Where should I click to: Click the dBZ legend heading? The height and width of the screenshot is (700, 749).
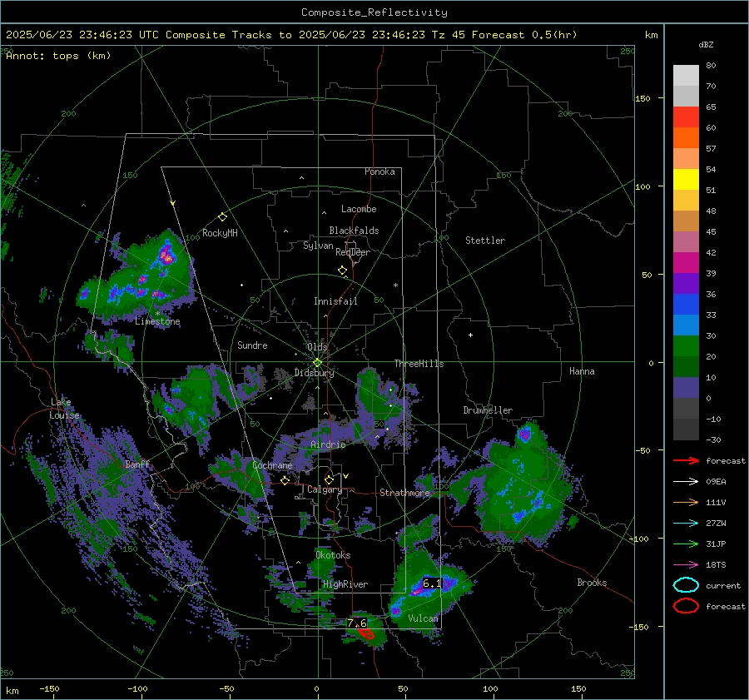click(706, 45)
